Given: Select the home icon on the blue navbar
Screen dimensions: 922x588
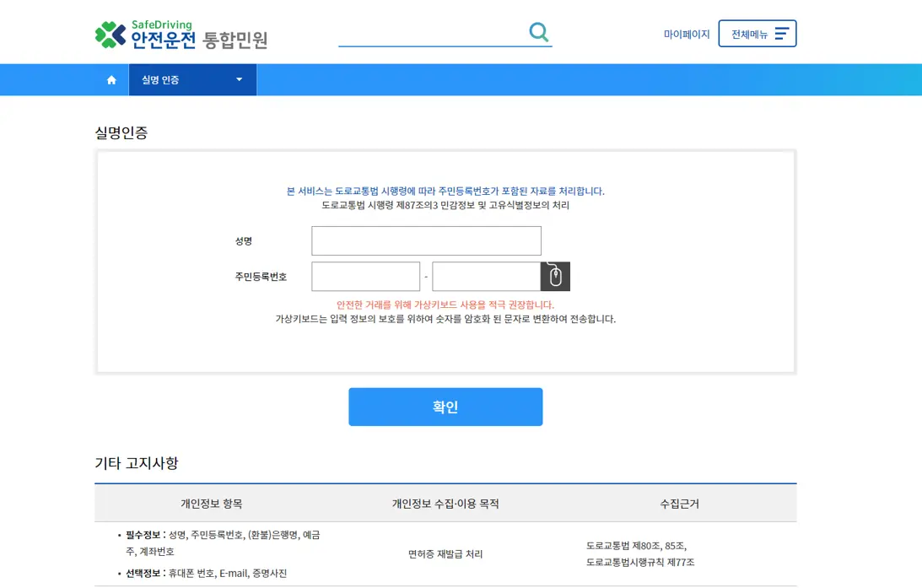Looking at the screenshot, I should (x=111, y=79).
